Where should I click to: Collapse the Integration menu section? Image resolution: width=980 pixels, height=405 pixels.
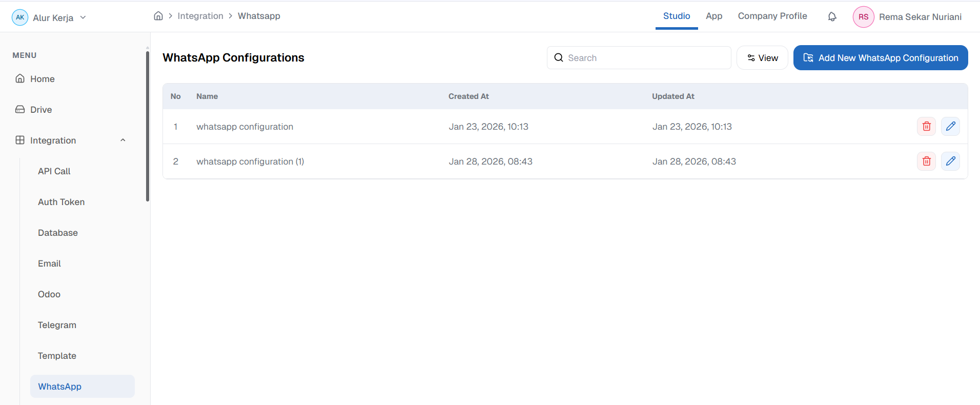click(122, 140)
